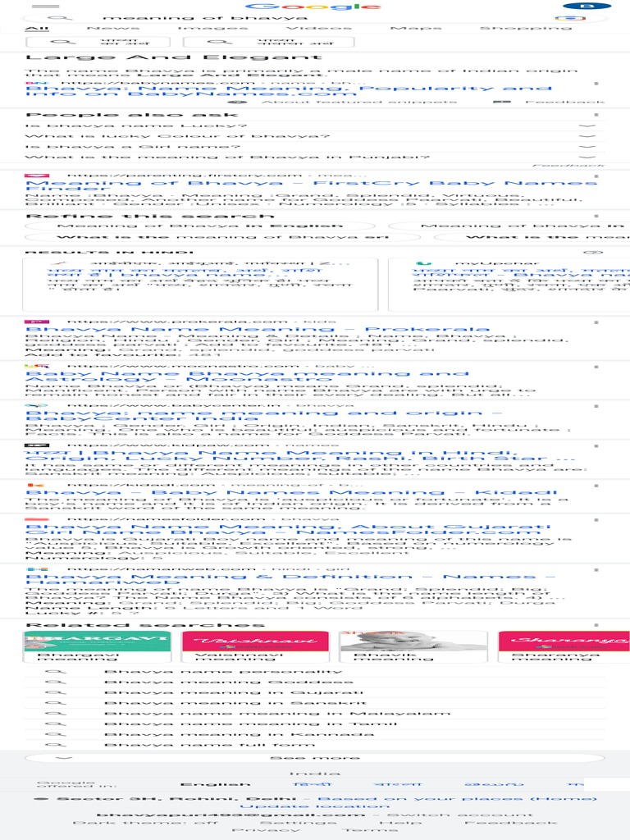This screenshot has height=840, width=630.
Task: Open the three-dot menu for the kidpaw.com result
Action: pyautogui.click(x=596, y=445)
